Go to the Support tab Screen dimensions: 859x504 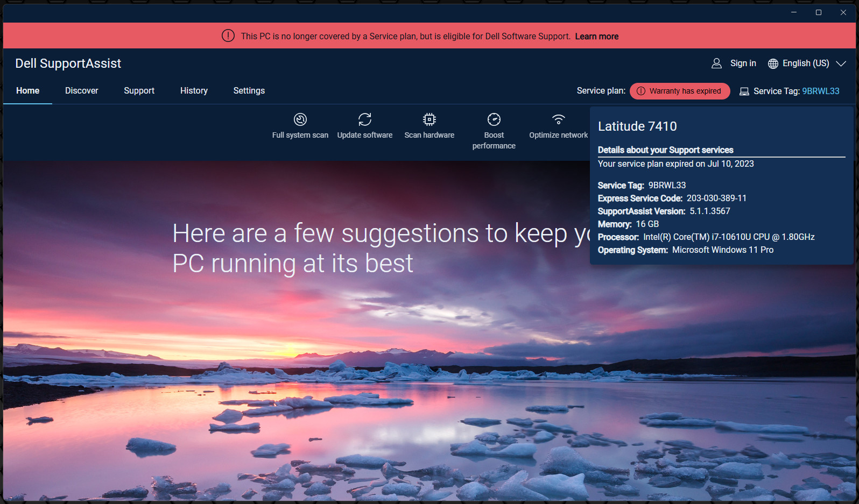pos(139,91)
